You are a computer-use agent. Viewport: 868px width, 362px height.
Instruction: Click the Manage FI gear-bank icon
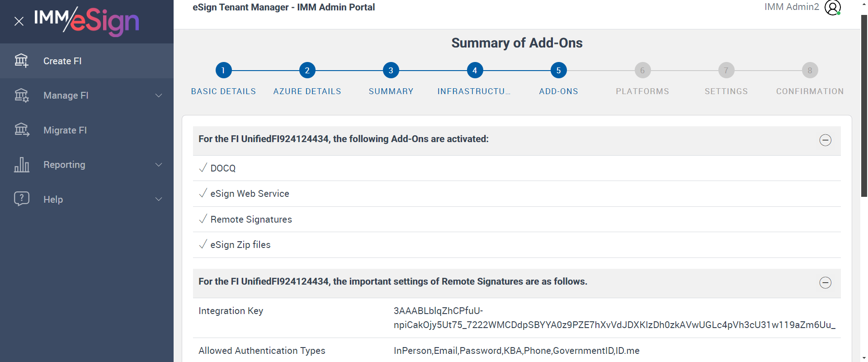point(21,95)
